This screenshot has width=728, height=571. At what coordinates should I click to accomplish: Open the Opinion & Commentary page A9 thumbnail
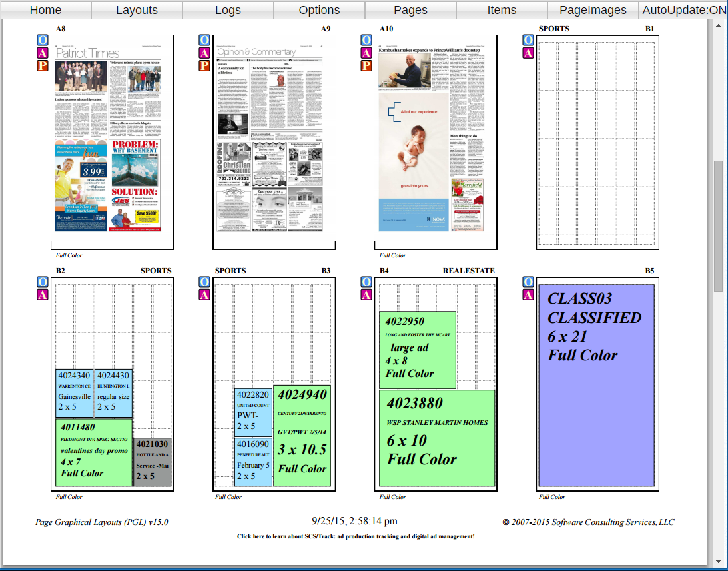tap(270, 137)
